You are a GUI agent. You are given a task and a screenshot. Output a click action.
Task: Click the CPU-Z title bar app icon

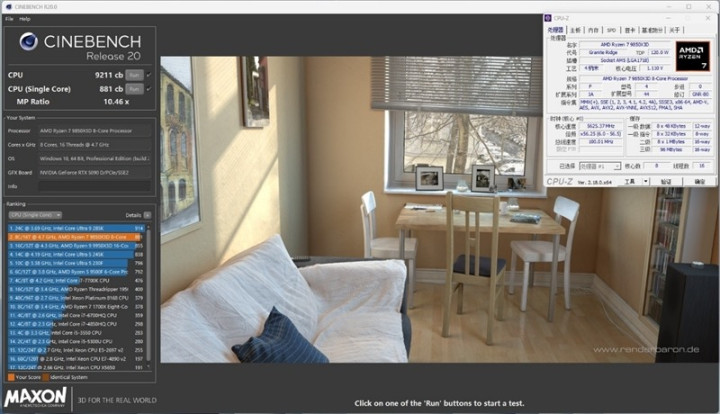coord(547,18)
